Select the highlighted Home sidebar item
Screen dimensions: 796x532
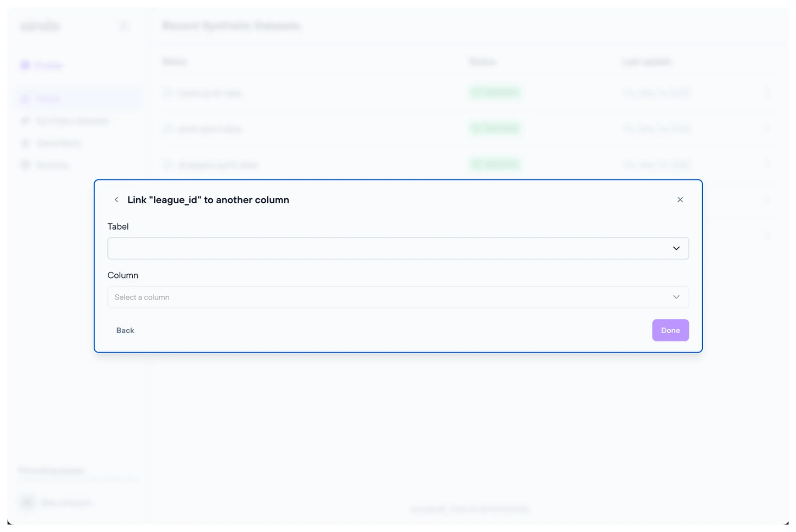(48, 99)
